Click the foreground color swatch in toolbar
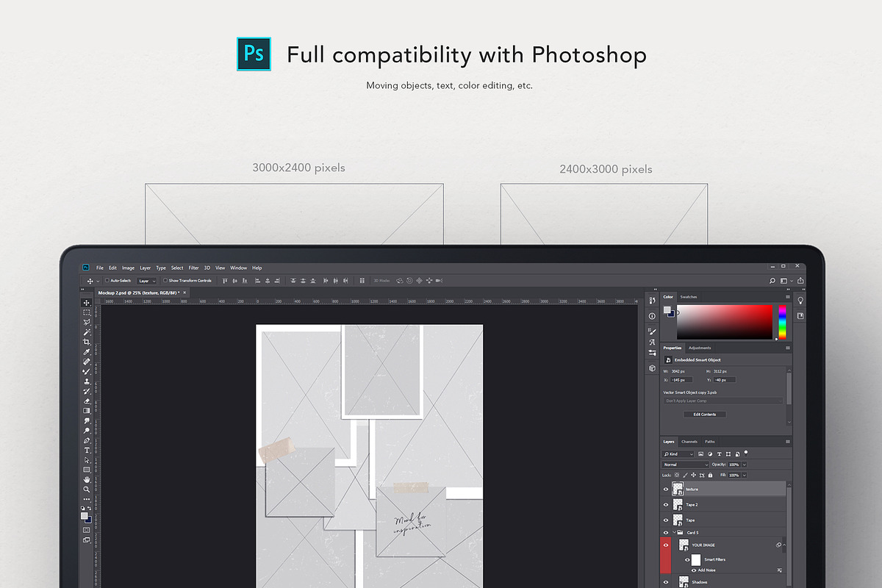The width and height of the screenshot is (882, 588). 84,516
